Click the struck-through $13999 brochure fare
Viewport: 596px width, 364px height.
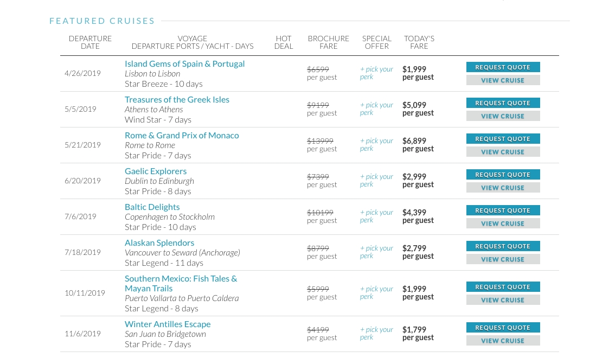tap(320, 141)
